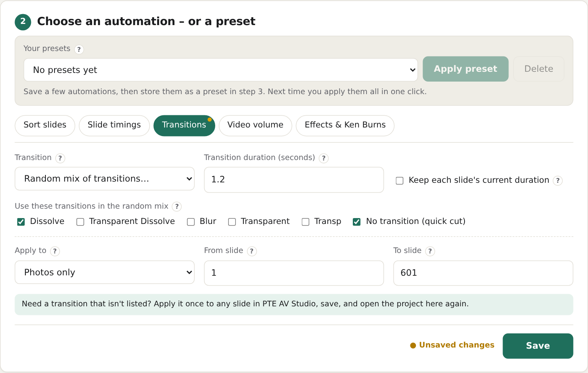Enable Keep each slide's current duration
The height and width of the screenshot is (373, 588).
tap(399, 180)
